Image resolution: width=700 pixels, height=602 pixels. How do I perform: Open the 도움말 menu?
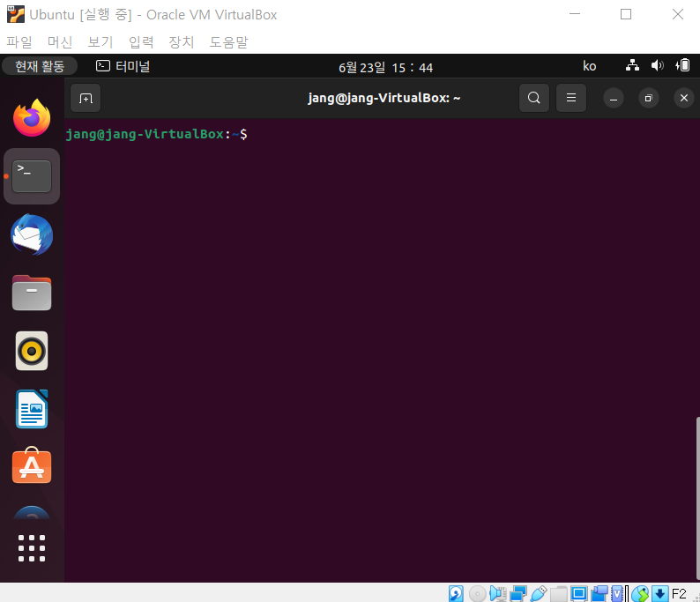[x=228, y=42]
